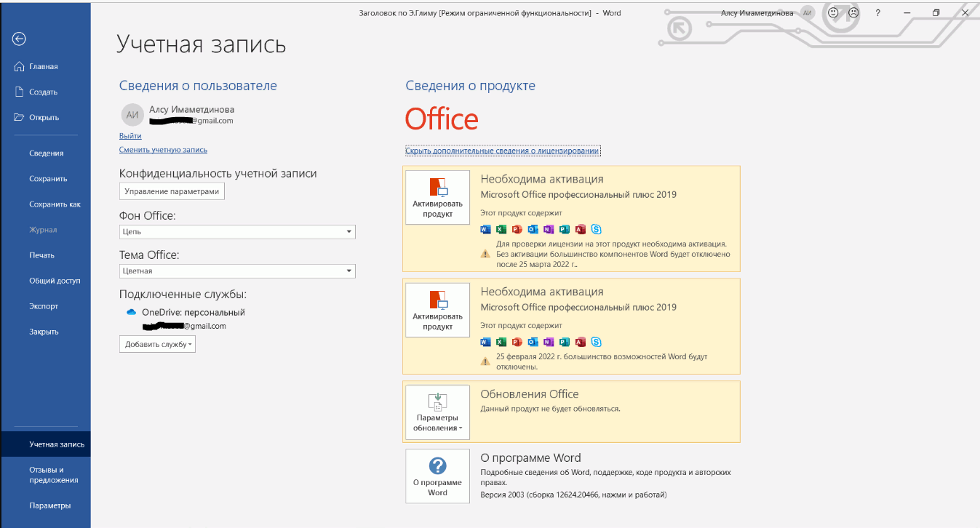The width and height of the screenshot is (980, 528).
Task: Click the Skype icon in the panel mentioning 25 марта
Action: pos(596,229)
